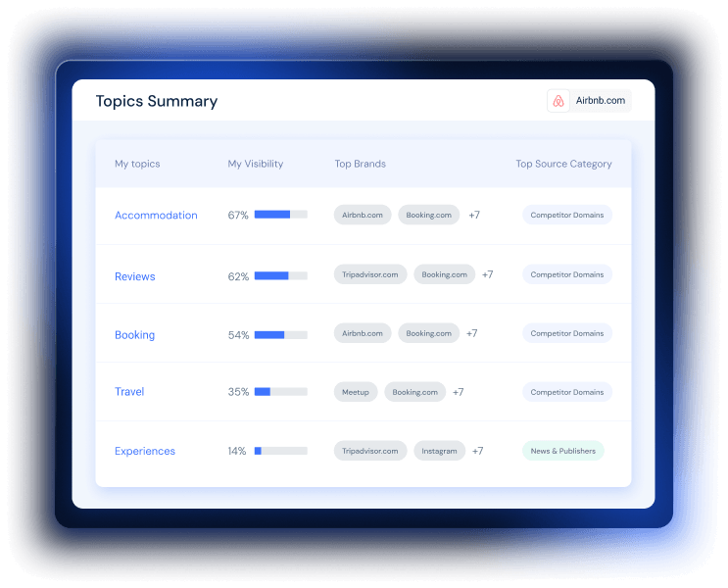This screenshot has height=588, width=728.
Task: Click the 14% visibility value
Action: click(237, 451)
